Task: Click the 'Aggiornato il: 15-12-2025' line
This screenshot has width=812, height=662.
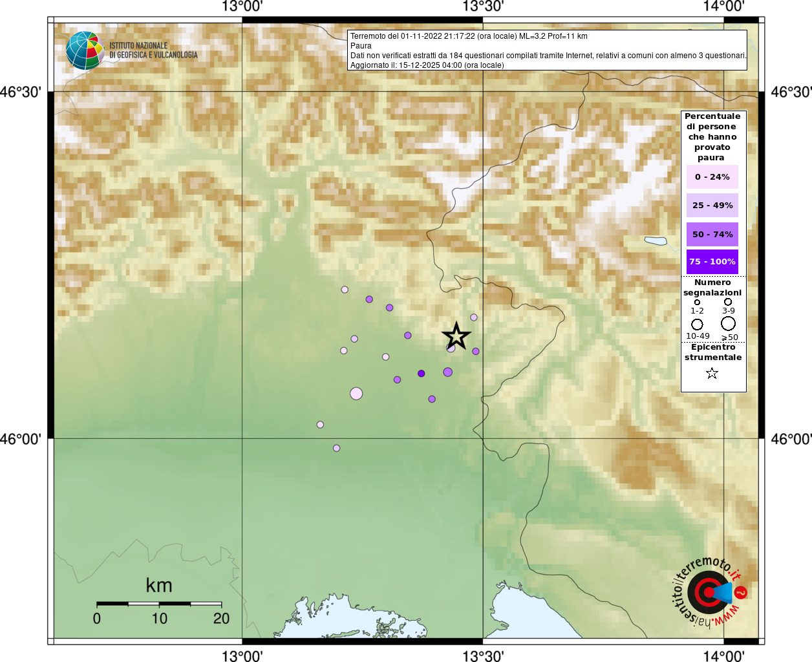Action: coord(427,65)
